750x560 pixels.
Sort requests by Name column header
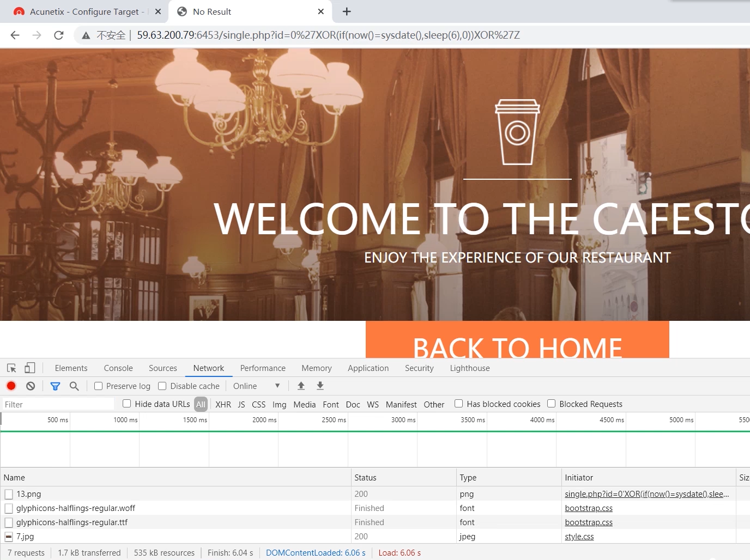pyautogui.click(x=176, y=478)
